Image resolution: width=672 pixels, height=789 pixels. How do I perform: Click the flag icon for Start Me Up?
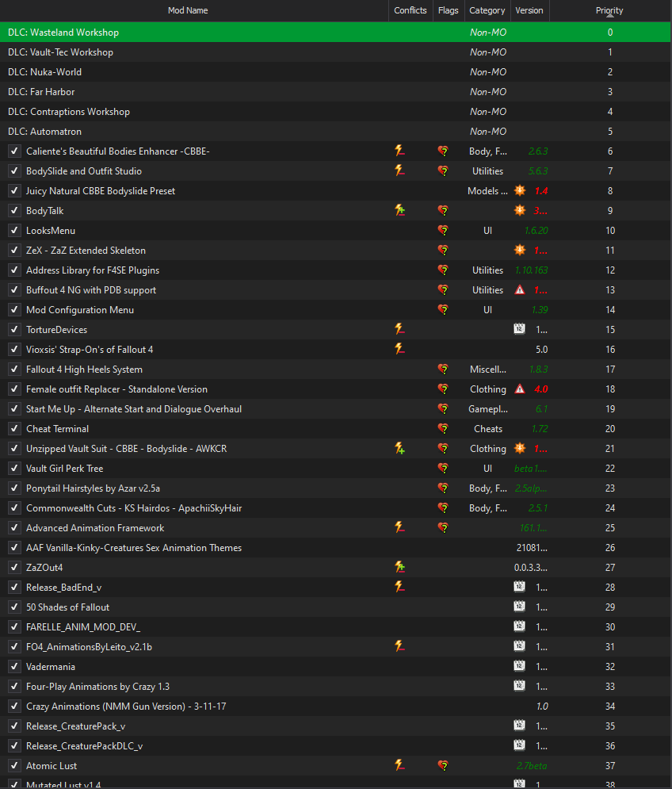click(443, 408)
